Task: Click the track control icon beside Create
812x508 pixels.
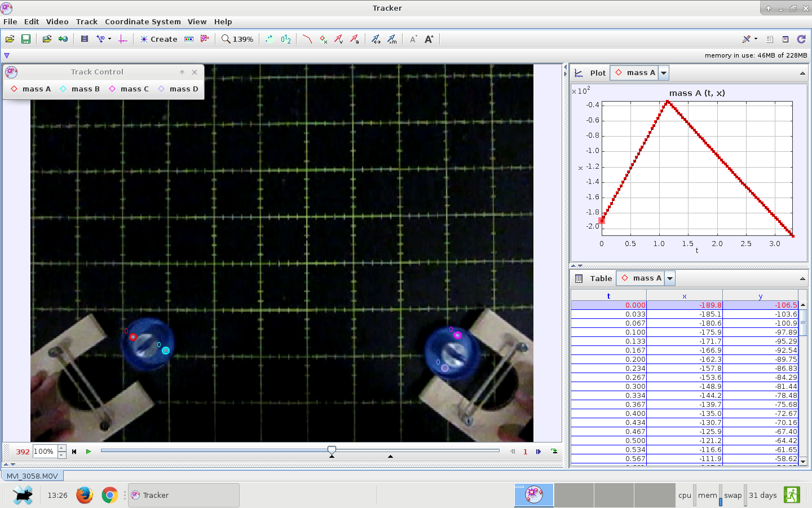Action: (189, 39)
